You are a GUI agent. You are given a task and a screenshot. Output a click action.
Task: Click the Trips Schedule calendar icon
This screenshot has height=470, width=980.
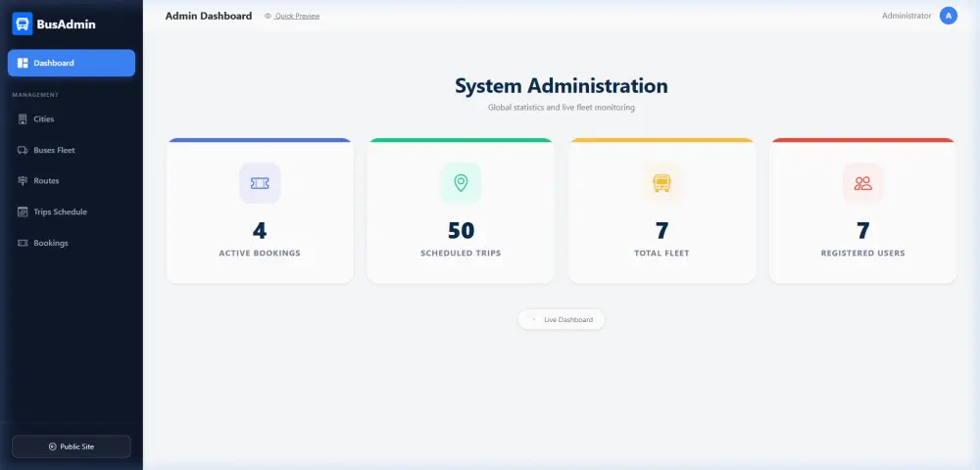[x=23, y=211]
